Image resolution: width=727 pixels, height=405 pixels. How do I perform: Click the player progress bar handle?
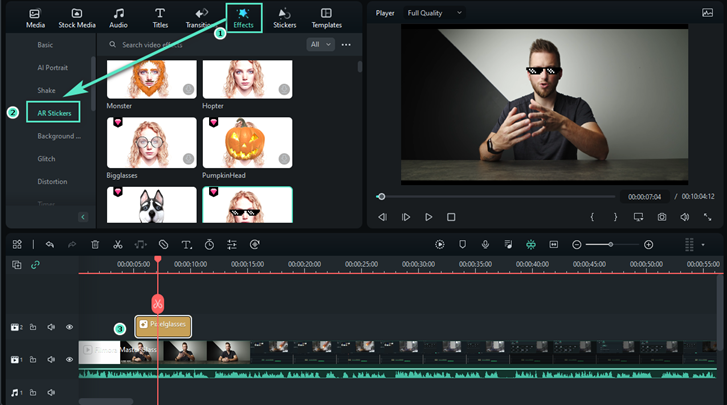pyautogui.click(x=381, y=196)
